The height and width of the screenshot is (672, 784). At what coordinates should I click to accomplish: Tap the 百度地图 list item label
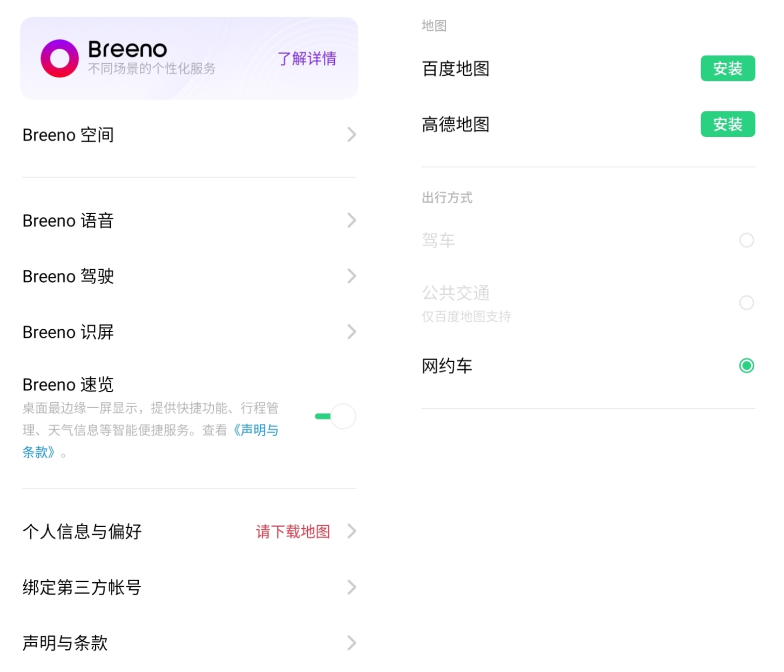(456, 68)
